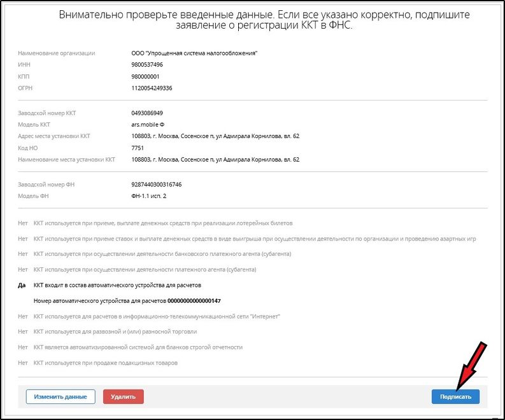Click the Адрес места установки ККТ value

(x=215, y=136)
